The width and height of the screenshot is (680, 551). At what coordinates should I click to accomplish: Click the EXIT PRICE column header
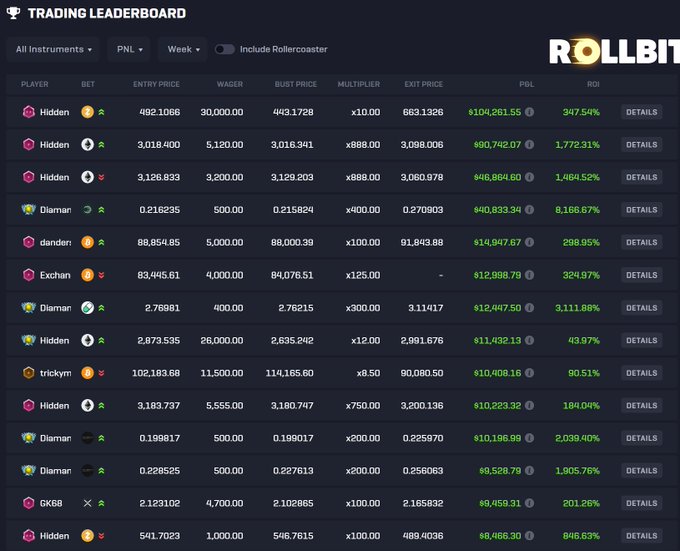point(424,84)
